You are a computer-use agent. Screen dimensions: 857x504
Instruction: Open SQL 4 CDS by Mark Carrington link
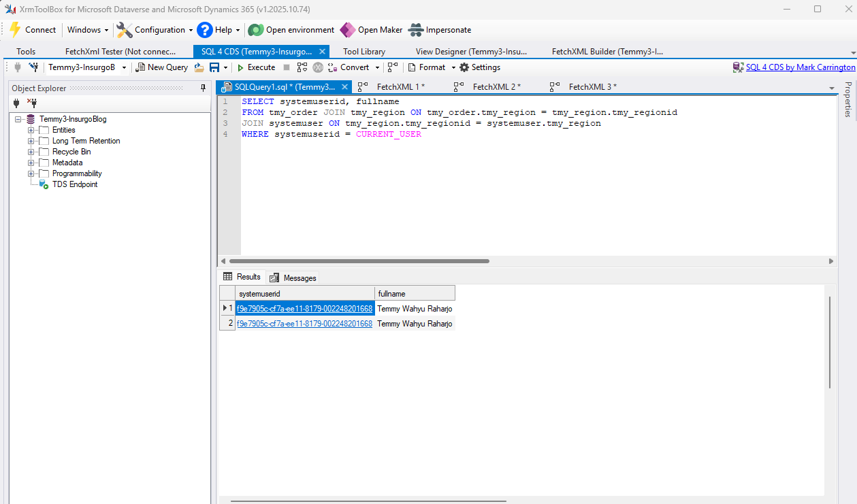pos(801,67)
